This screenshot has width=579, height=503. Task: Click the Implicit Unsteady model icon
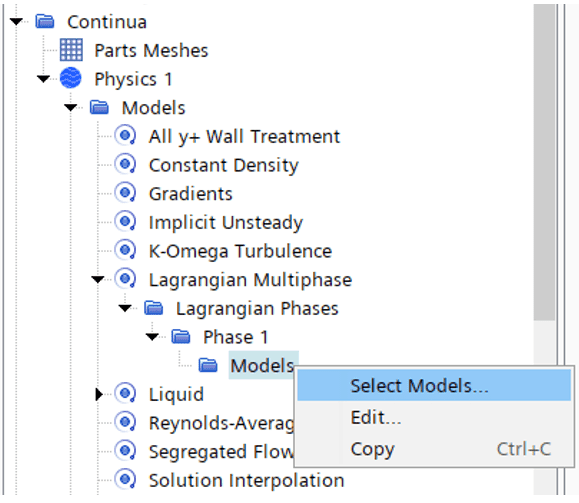coord(125,222)
